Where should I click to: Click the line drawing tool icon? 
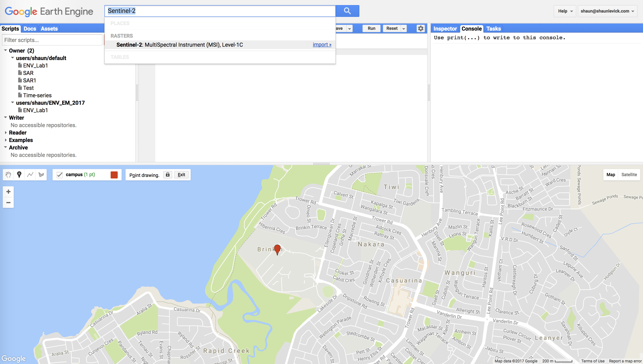click(30, 175)
